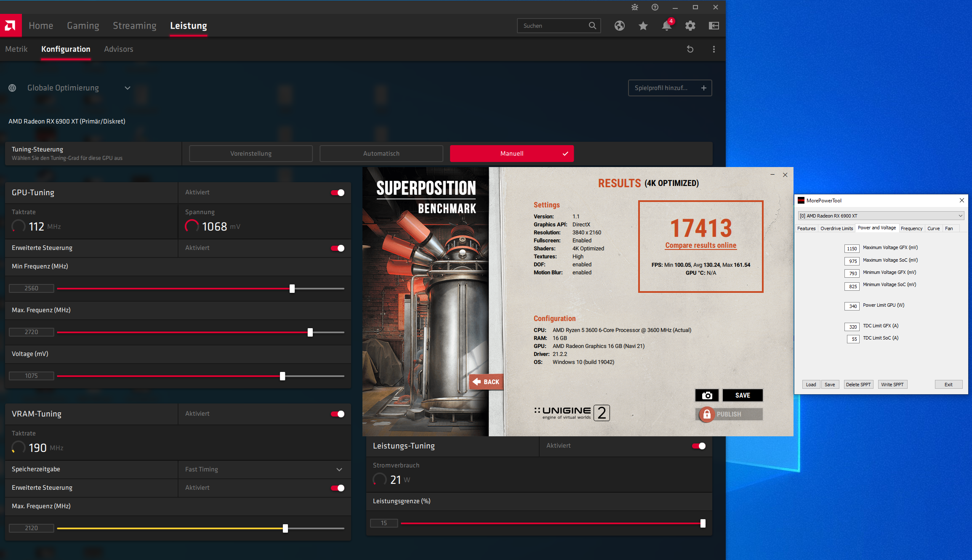Toggle Leistungs-Tuning off
The width and height of the screenshot is (972, 560).
tap(699, 446)
